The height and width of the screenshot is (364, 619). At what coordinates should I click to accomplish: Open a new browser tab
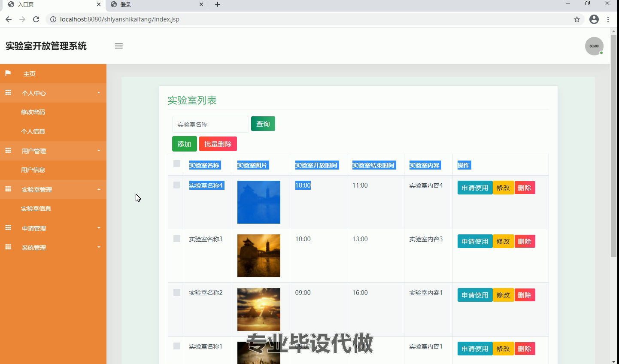coord(218,4)
